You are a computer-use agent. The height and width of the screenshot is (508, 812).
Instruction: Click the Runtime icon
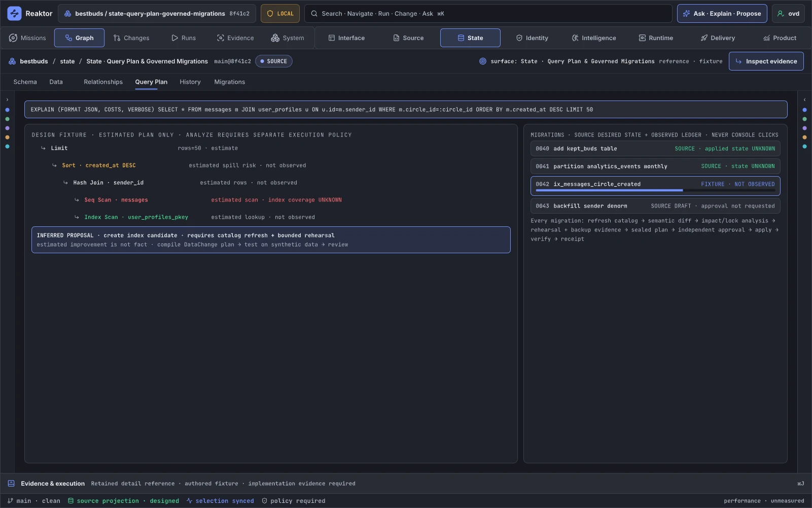click(x=642, y=38)
